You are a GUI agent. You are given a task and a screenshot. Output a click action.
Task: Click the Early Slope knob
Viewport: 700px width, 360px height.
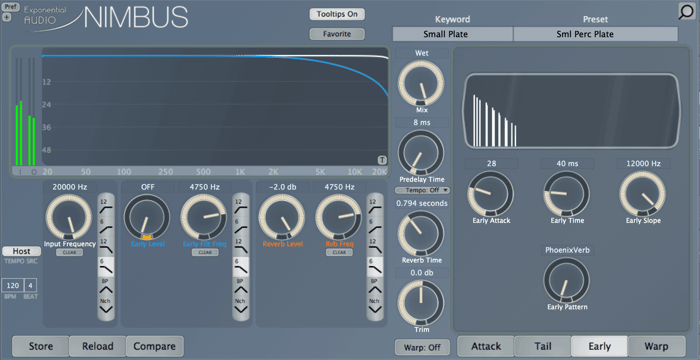click(x=642, y=194)
